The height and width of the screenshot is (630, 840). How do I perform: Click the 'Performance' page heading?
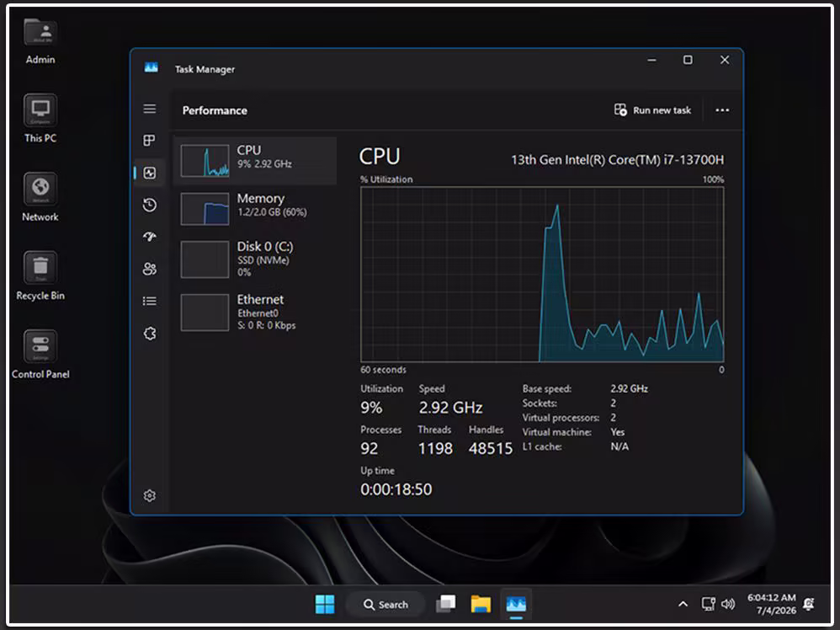tap(215, 110)
